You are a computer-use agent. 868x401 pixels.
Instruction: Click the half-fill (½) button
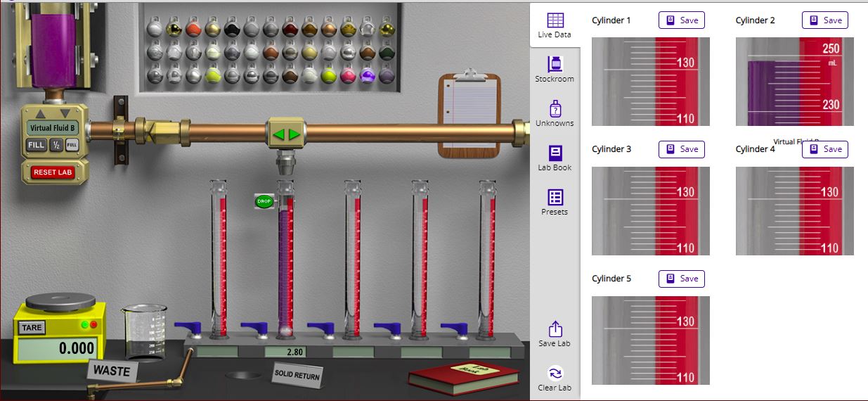[x=56, y=145]
